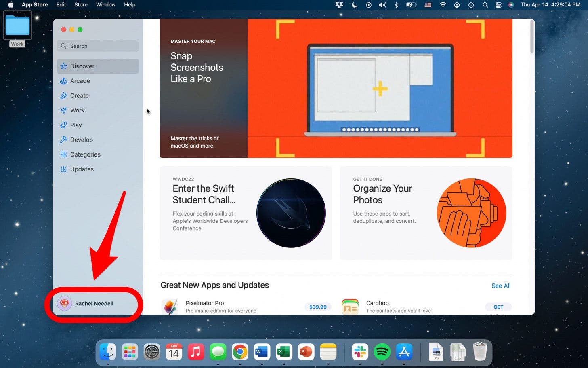This screenshot has height=368, width=588.
Task: Open System Preferences from the Dock
Action: click(152, 352)
